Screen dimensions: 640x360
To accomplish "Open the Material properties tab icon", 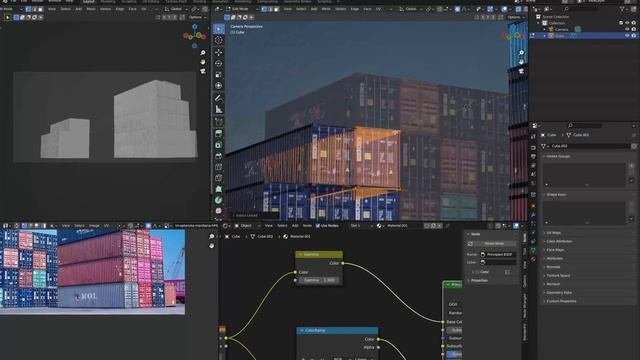I will pos(533,259).
